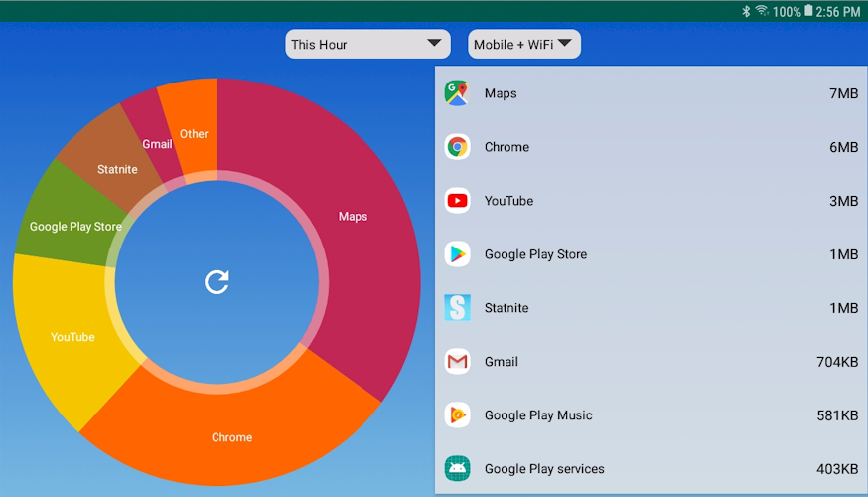This screenshot has width=868, height=497.
Task: Tap the Maps app icon
Action: (x=457, y=93)
